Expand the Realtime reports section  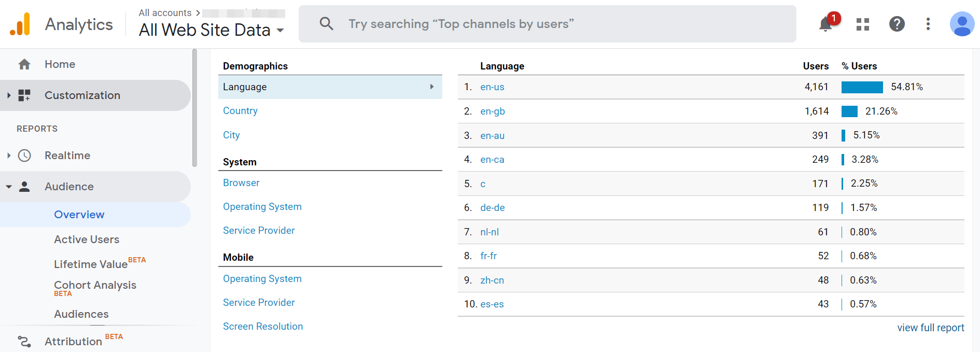click(x=8, y=156)
